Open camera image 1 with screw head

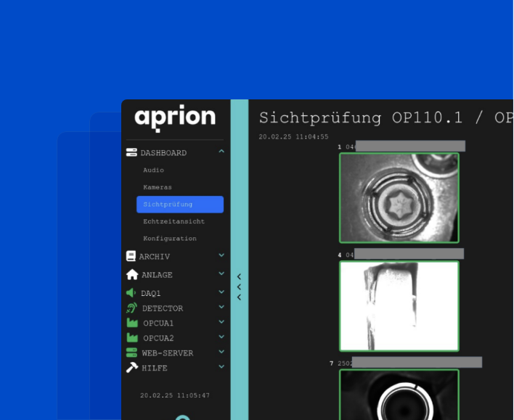(399, 198)
